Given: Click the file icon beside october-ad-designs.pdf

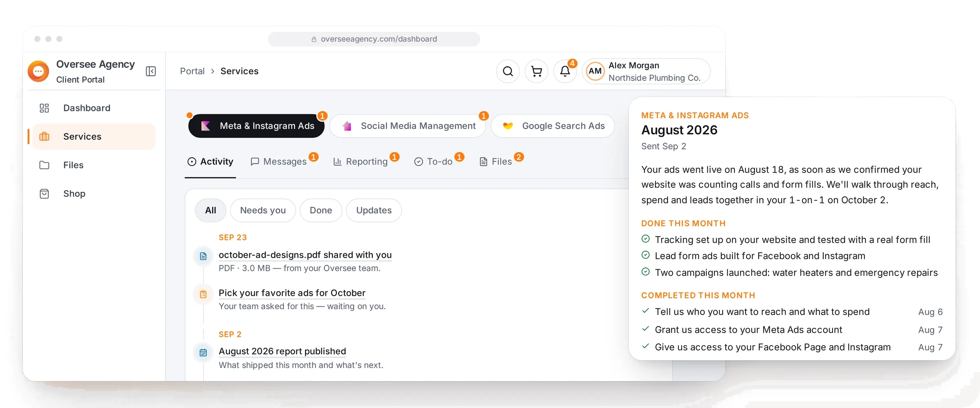Looking at the screenshot, I should point(203,256).
